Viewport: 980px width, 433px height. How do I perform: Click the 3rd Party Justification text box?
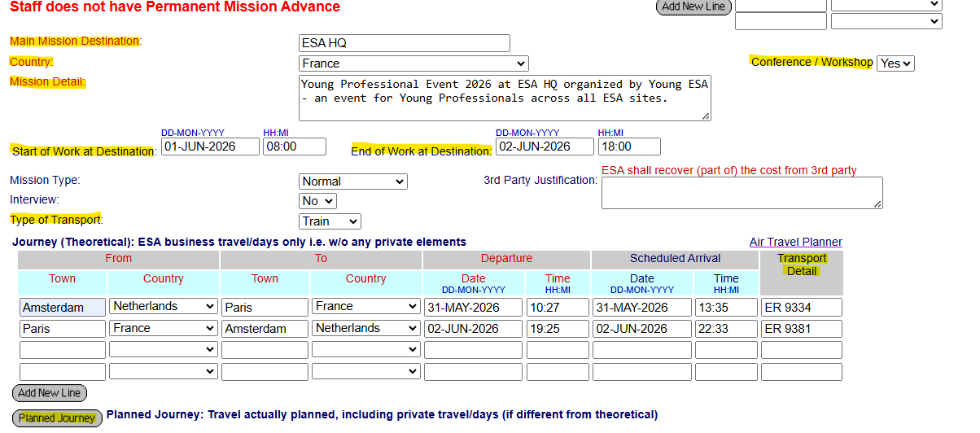[x=742, y=193]
